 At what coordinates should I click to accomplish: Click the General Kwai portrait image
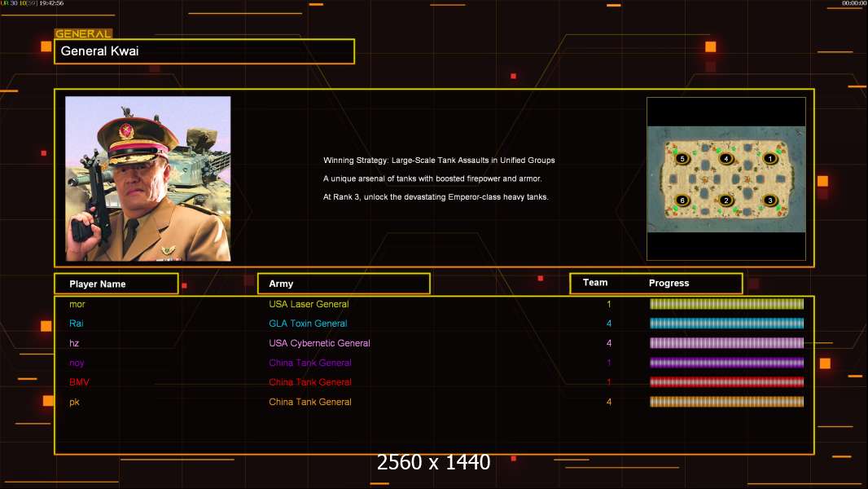pos(148,178)
